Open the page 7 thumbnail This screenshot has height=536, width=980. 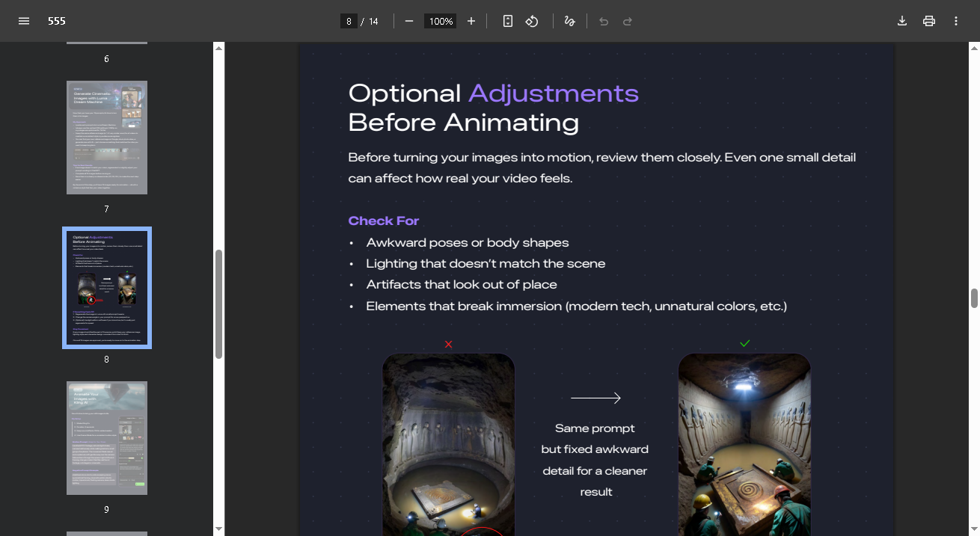click(107, 138)
